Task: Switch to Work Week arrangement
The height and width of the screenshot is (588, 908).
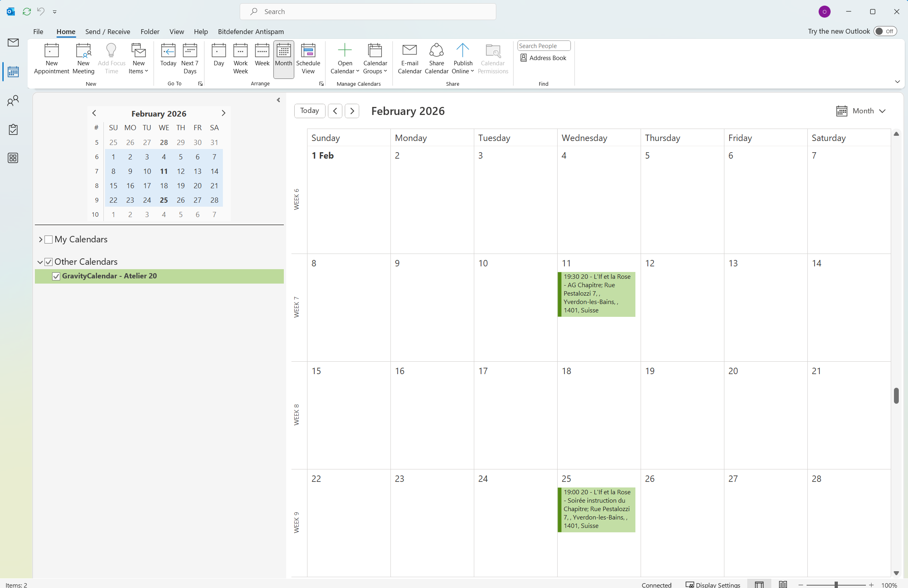Action: (x=240, y=59)
